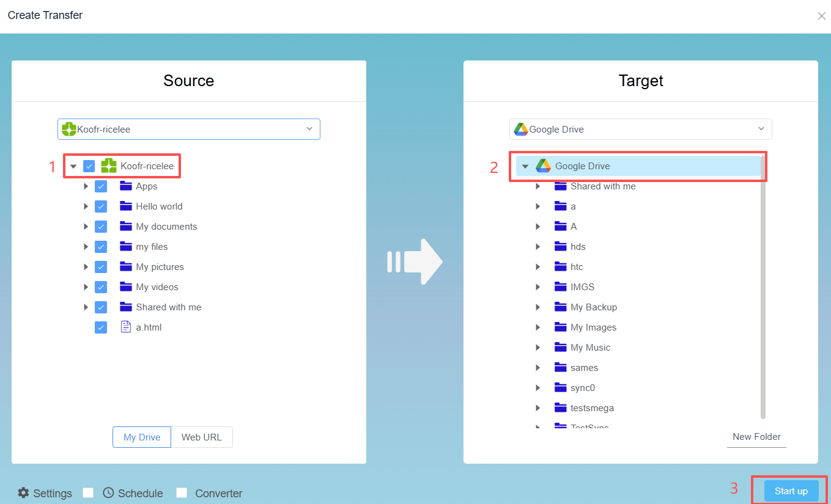Expand the Apps folder
831x504 pixels.
86,186
